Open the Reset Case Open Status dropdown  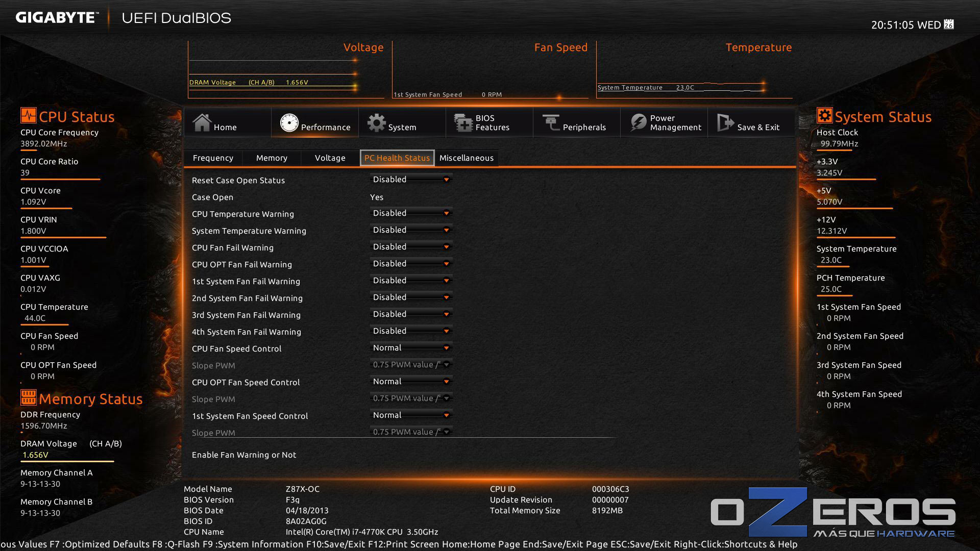click(x=411, y=180)
